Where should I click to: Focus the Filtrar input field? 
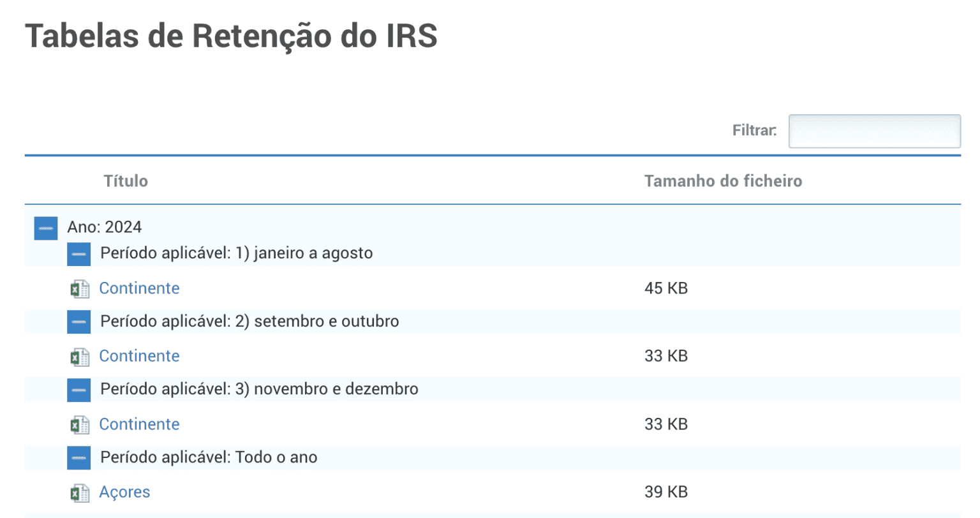coord(875,131)
